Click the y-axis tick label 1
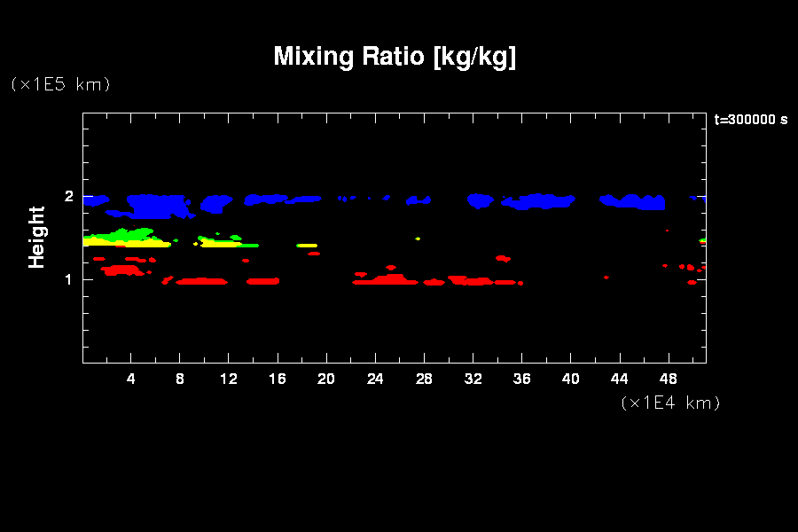Viewport: 798px width, 532px height. click(68, 280)
